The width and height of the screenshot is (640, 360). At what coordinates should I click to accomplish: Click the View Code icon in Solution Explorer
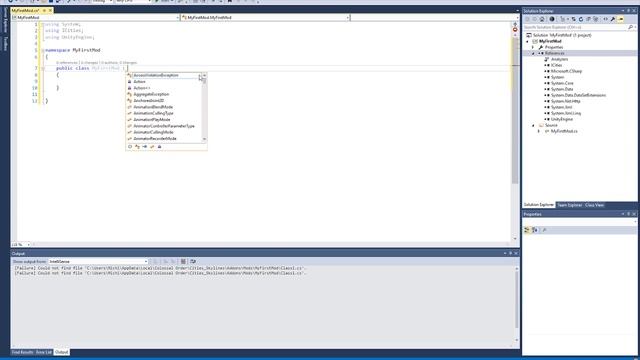pyautogui.click(x=605, y=19)
